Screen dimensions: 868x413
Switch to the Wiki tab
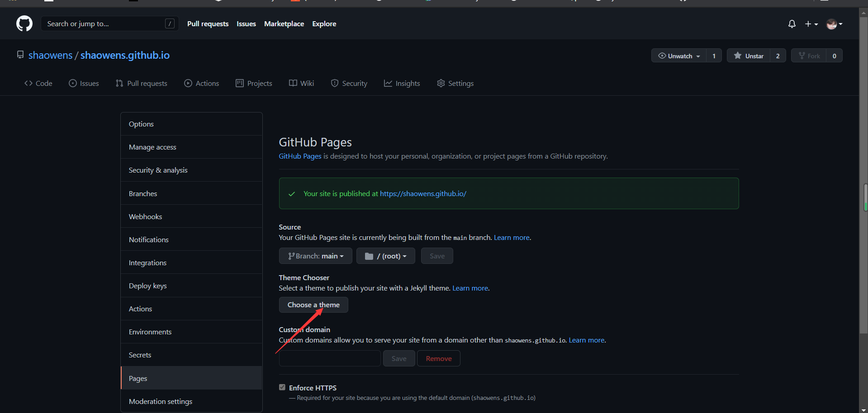[x=301, y=83]
